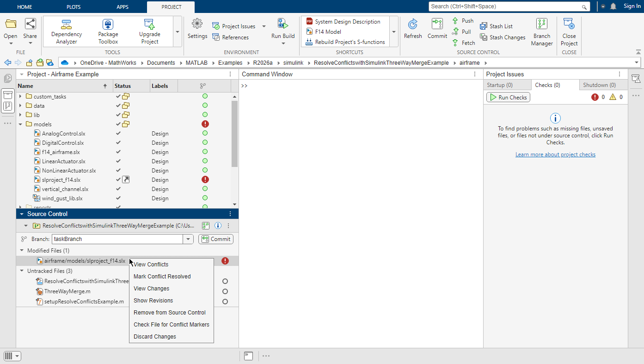This screenshot has height=364, width=644.
Task: Push changes to remote
Action: pos(463,21)
